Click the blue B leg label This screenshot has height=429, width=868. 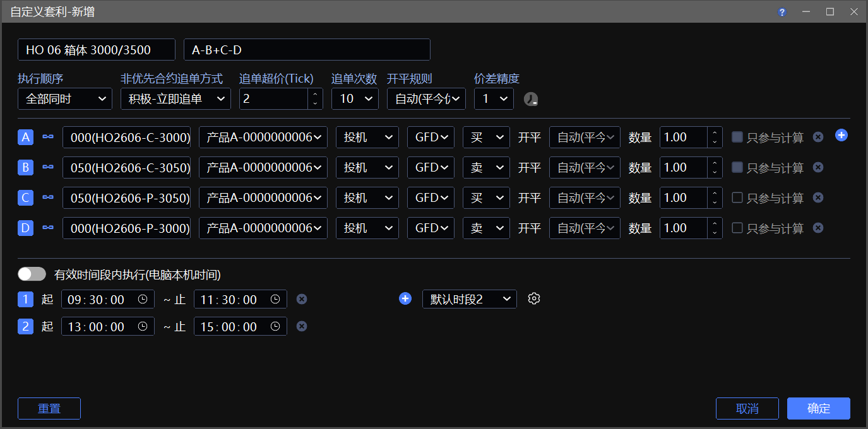click(x=25, y=167)
